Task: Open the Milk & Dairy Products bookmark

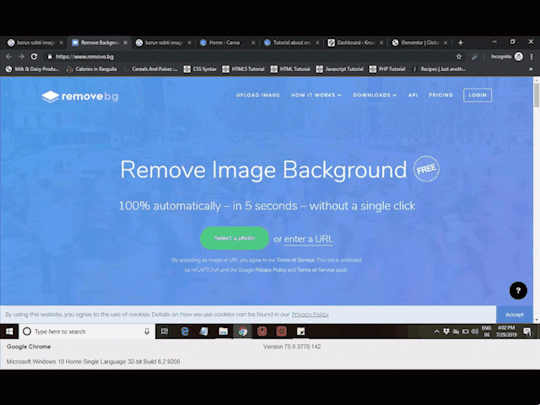Action: click(32, 69)
